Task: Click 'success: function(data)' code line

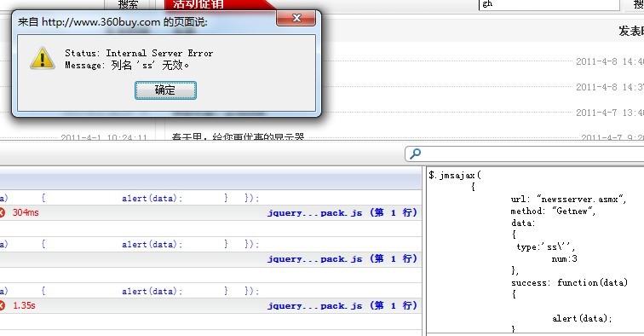Action: [x=569, y=282]
